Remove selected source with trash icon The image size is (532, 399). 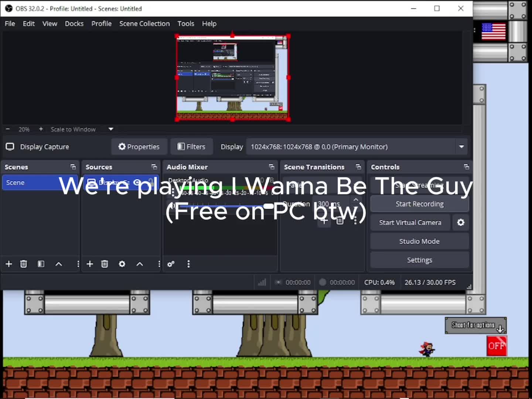click(x=105, y=264)
